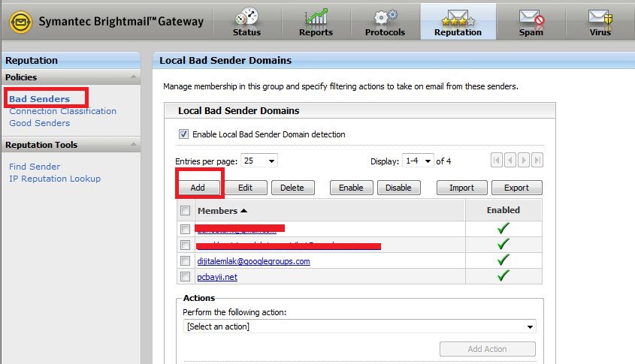Check the first redacted member row checkbox

pos(185,229)
